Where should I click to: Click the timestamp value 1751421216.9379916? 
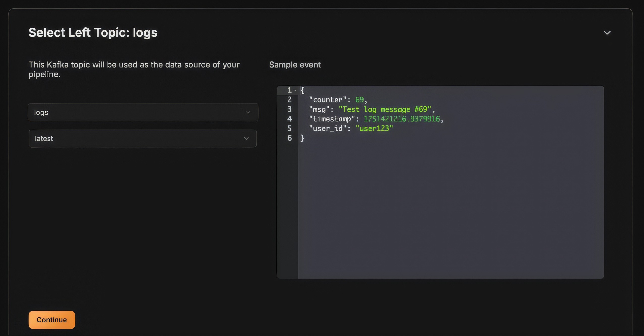pos(402,119)
